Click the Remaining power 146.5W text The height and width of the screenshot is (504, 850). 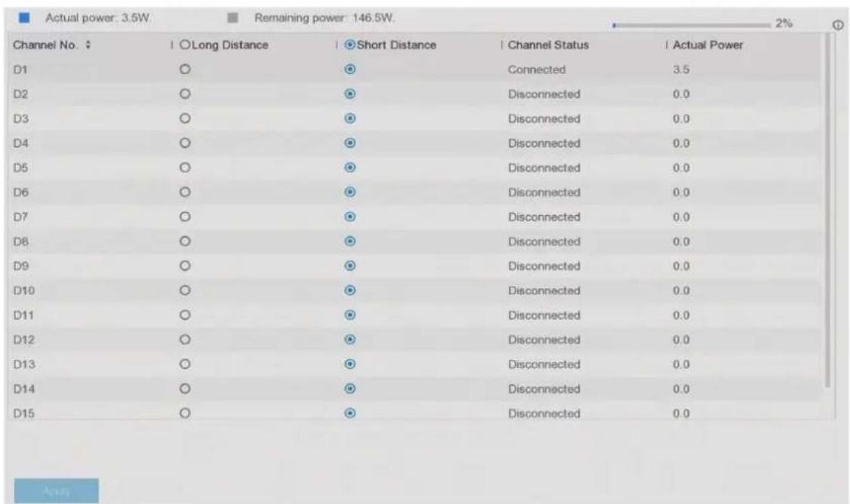(x=325, y=18)
